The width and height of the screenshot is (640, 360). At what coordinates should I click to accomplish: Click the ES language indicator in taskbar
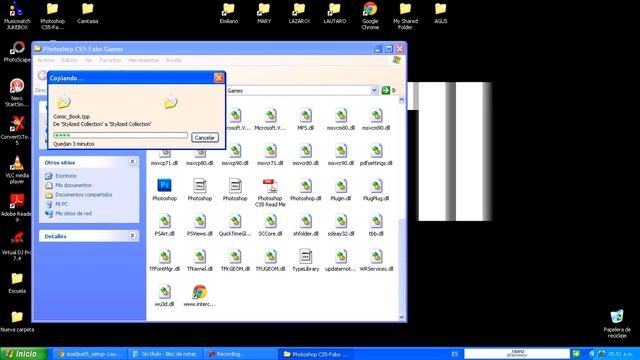(455, 354)
